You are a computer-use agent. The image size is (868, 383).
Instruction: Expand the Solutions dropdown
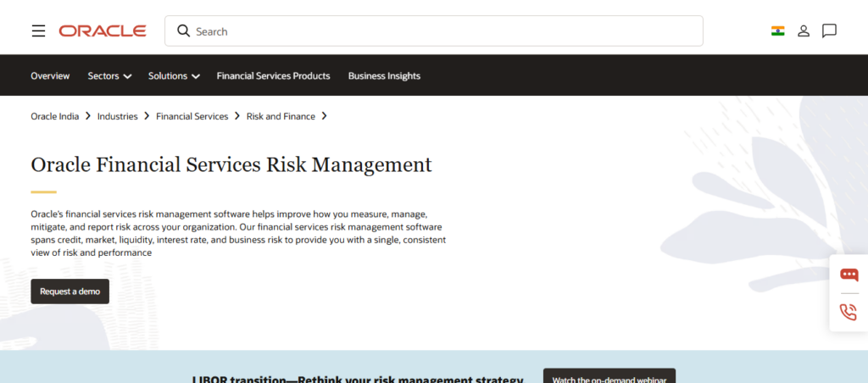(x=174, y=75)
